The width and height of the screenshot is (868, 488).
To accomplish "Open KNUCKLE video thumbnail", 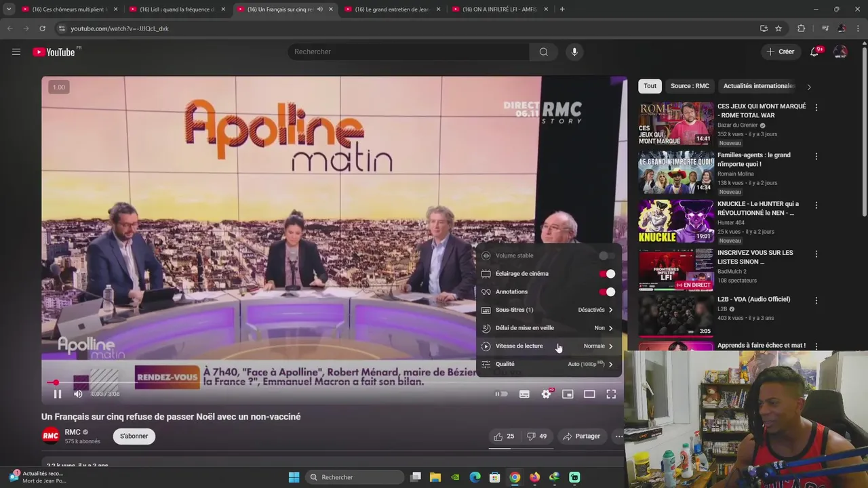I will click(676, 221).
